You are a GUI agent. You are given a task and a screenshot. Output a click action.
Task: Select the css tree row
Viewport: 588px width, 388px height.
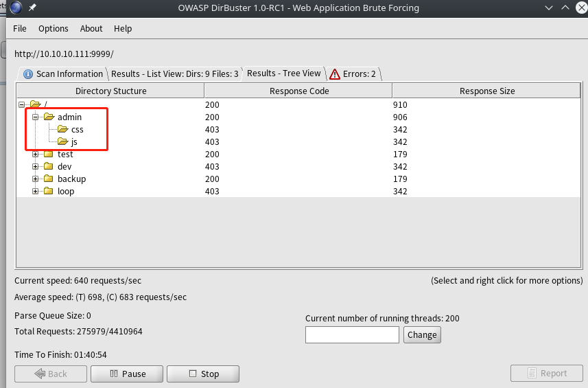tap(298, 130)
